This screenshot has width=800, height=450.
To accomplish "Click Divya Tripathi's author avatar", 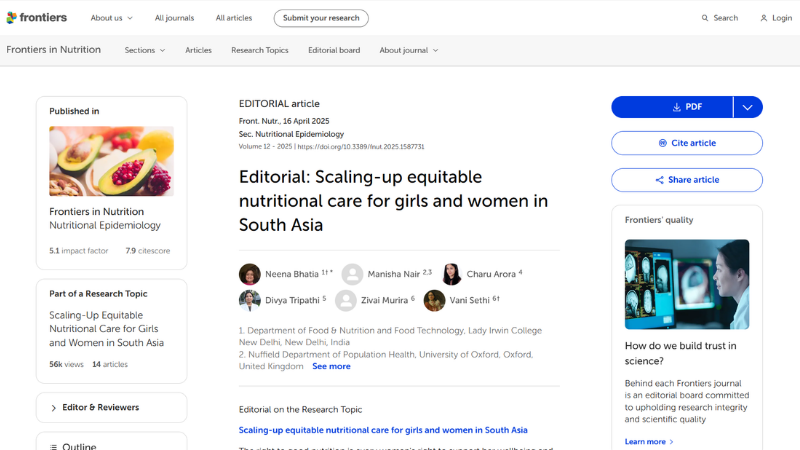I will (250, 300).
